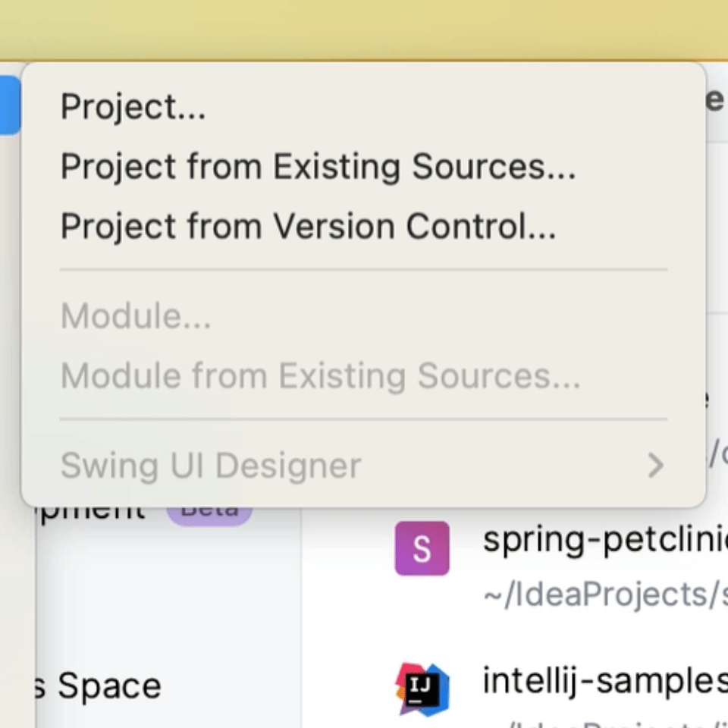Expand the chevron arrow next to Swing UI Designer
Image resolution: width=728 pixels, height=728 pixels.
tap(655, 465)
